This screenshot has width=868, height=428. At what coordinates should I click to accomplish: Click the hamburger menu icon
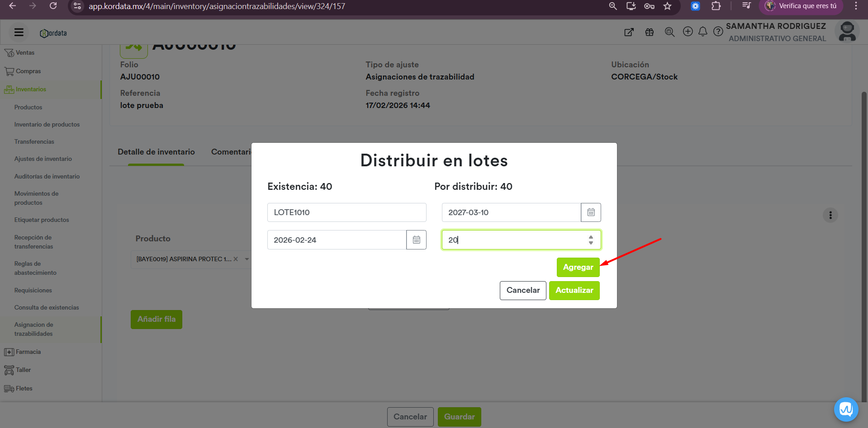coord(19,32)
